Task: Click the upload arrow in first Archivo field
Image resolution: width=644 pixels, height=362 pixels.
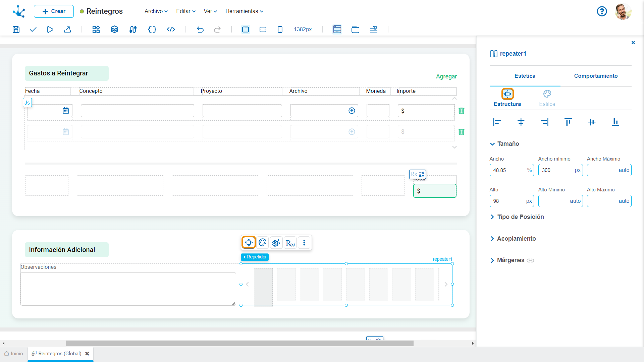Action: 352,111
